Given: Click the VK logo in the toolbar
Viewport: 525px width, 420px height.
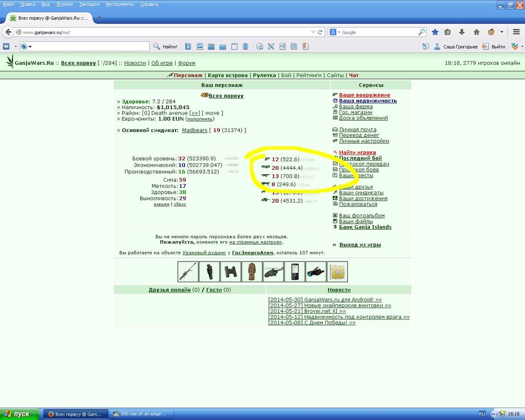Looking at the screenshot, I should pos(6,46).
